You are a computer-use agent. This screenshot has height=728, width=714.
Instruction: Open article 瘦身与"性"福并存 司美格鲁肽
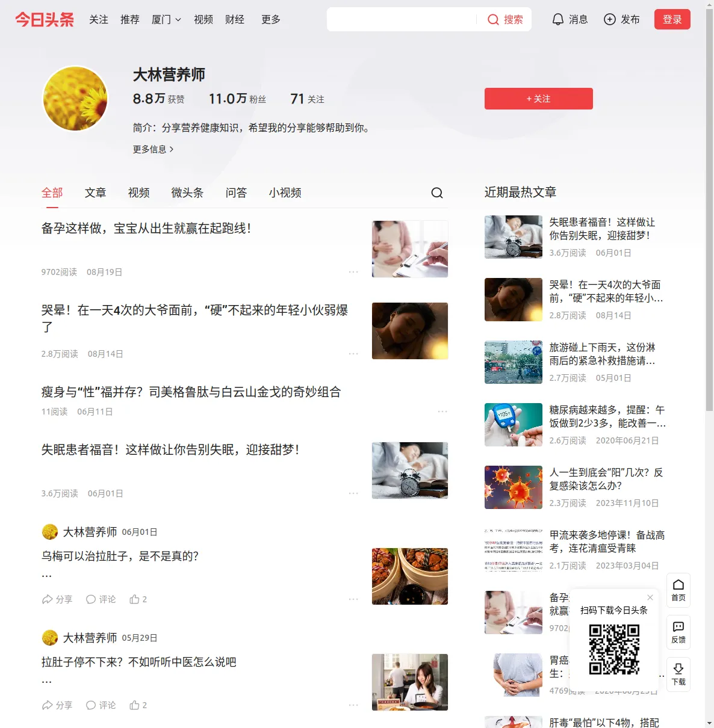pos(191,392)
